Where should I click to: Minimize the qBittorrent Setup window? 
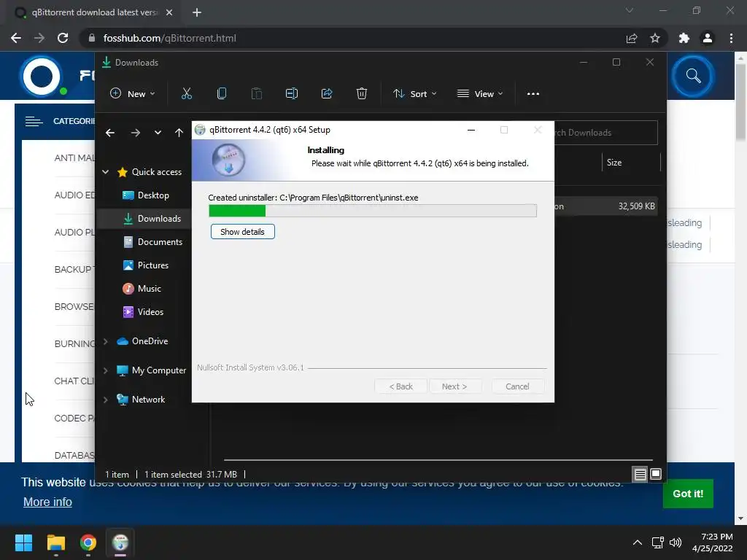(x=471, y=130)
